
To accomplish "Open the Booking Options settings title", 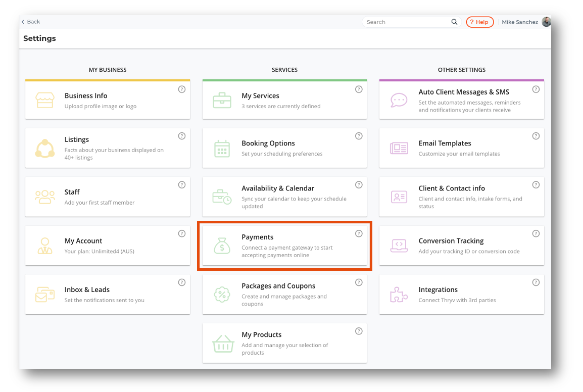I will click(x=268, y=143).
